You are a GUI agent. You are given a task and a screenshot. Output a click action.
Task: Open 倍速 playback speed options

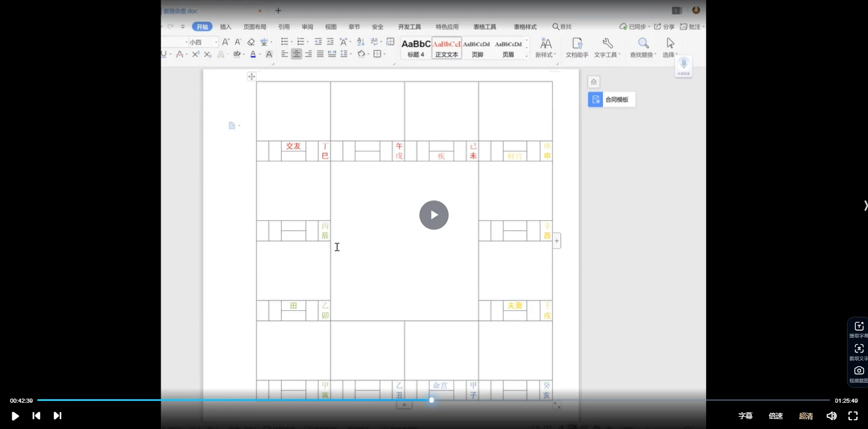tap(776, 416)
